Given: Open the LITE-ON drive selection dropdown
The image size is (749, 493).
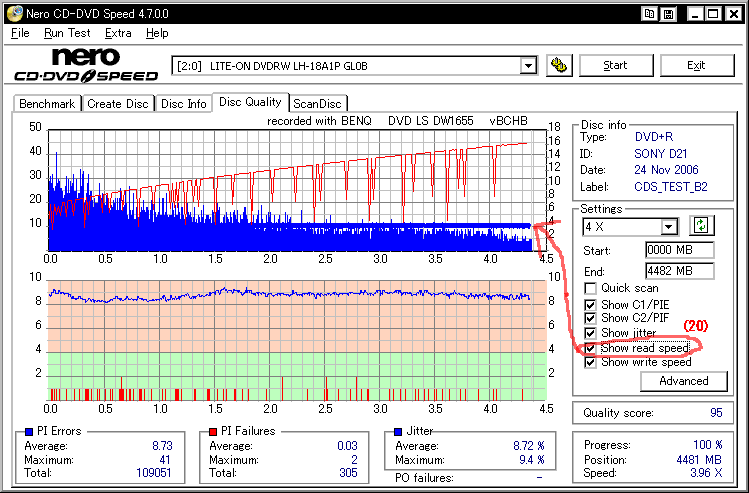Looking at the screenshot, I should pyautogui.click(x=529, y=66).
